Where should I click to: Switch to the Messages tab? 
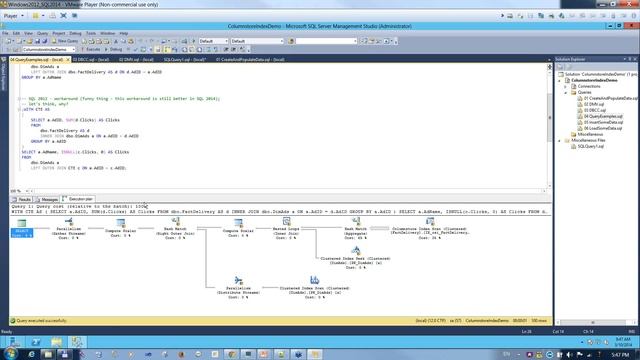(x=47, y=200)
